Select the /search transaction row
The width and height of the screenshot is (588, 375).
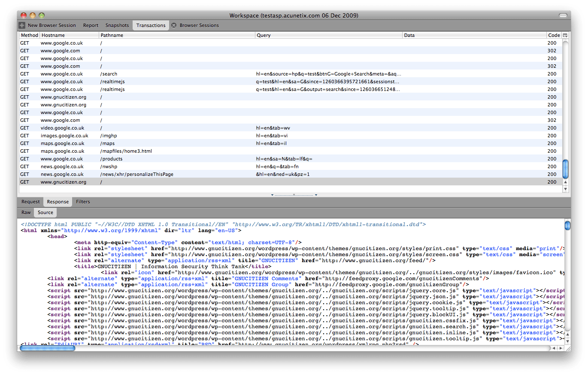coord(291,74)
